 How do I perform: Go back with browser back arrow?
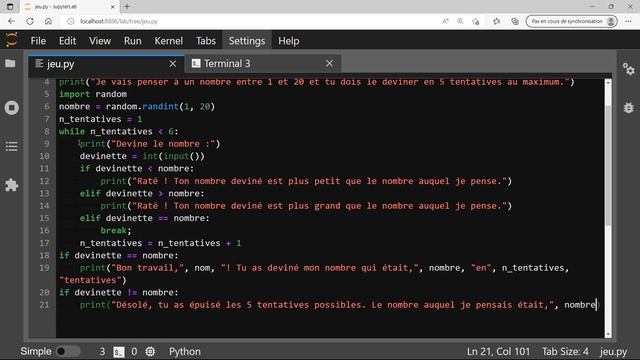click(x=11, y=21)
